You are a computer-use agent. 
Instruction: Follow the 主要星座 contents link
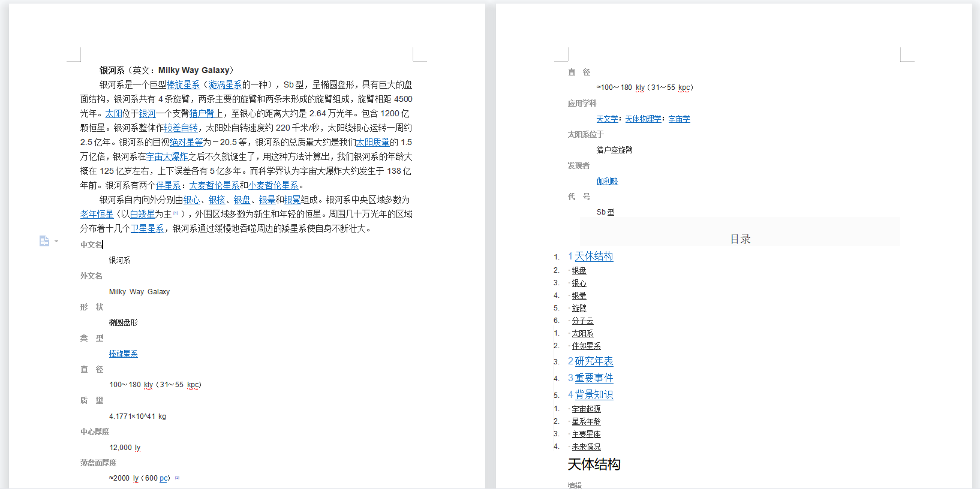[x=586, y=434]
